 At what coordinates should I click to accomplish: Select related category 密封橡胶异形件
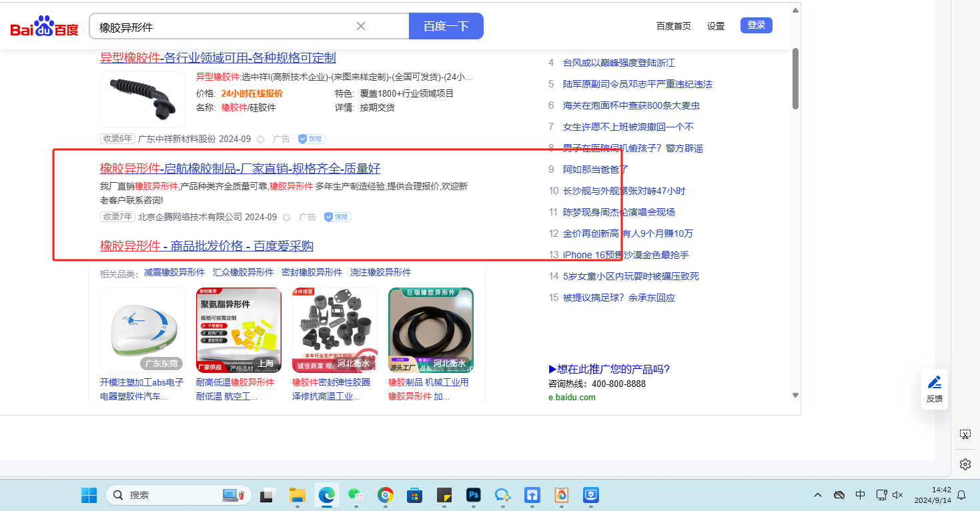(312, 272)
